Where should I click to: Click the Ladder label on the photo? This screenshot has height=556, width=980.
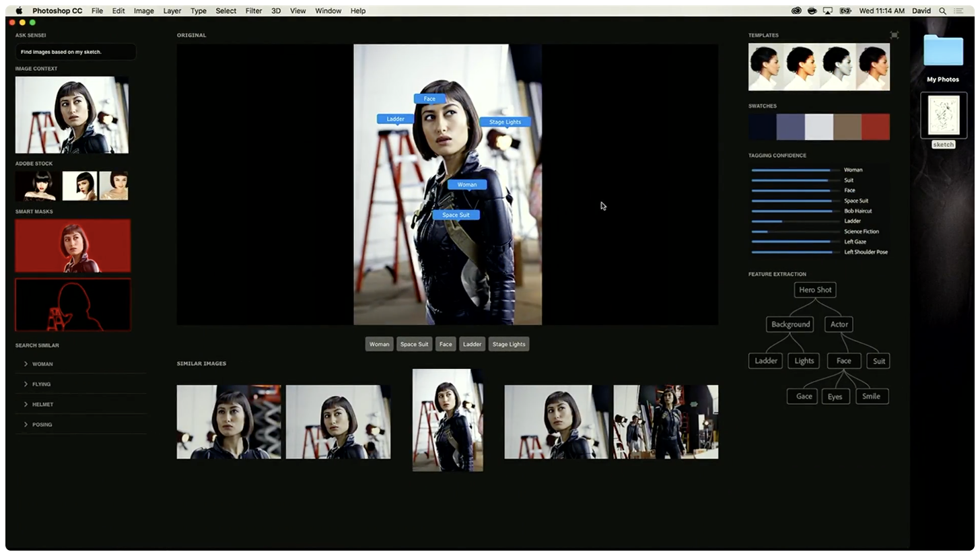[x=395, y=119]
